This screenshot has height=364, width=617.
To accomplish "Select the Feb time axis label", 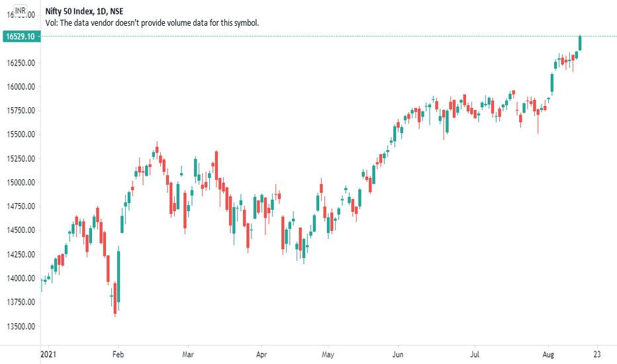I will click(118, 354).
